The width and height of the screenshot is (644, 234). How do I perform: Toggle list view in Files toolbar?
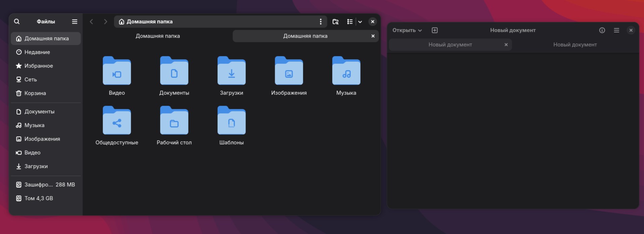point(350,21)
